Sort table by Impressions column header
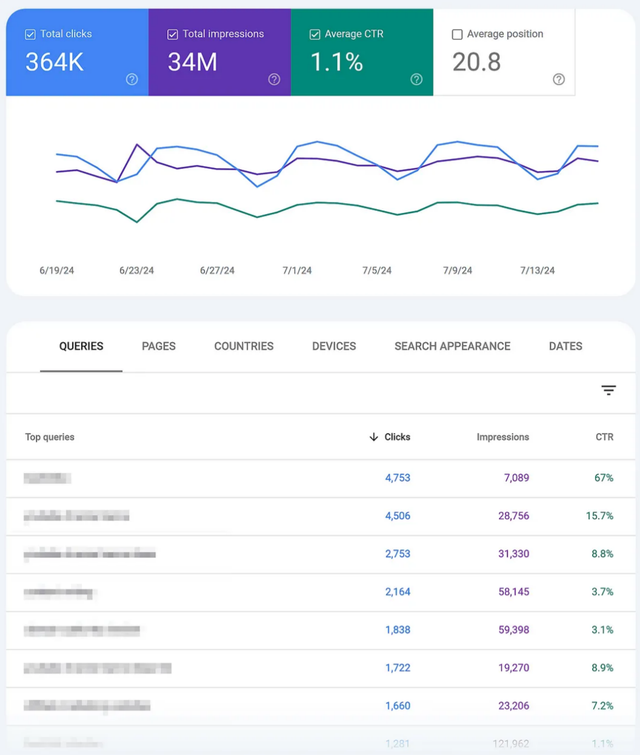Viewport: 640px width, 755px height. click(502, 437)
